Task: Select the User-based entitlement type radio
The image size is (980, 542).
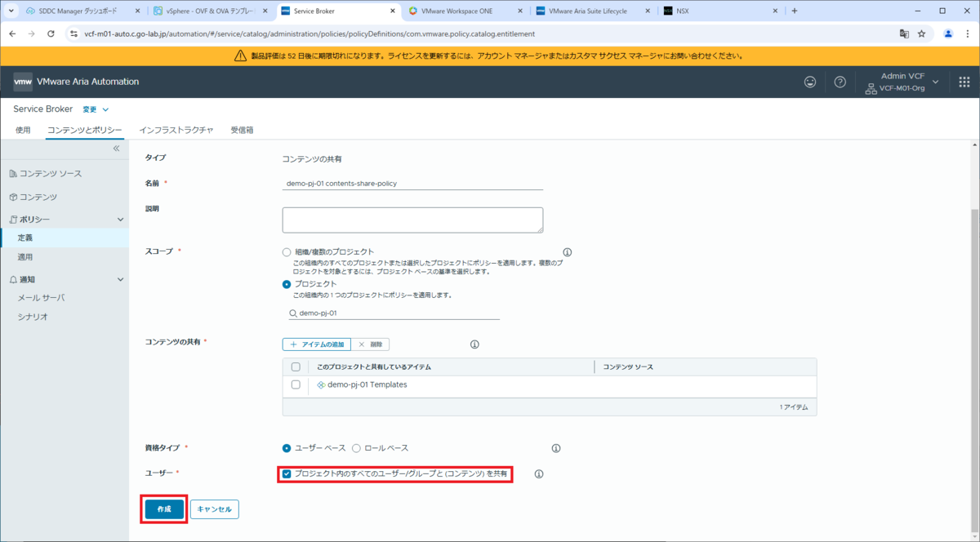Action: [x=287, y=448]
